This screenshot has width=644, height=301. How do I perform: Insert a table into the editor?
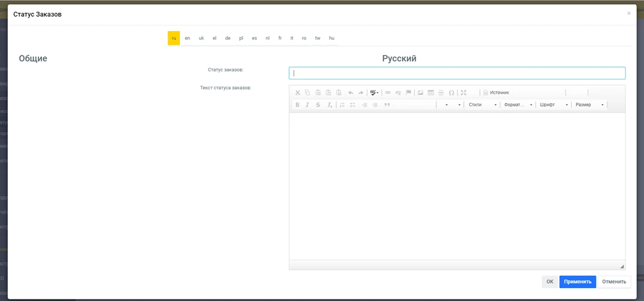click(x=430, y=92)
